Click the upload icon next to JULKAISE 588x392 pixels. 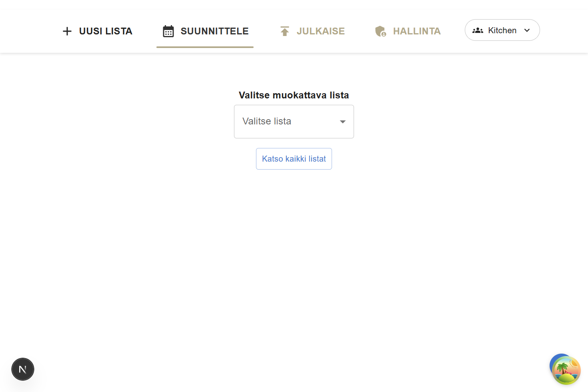coord(284,31)
